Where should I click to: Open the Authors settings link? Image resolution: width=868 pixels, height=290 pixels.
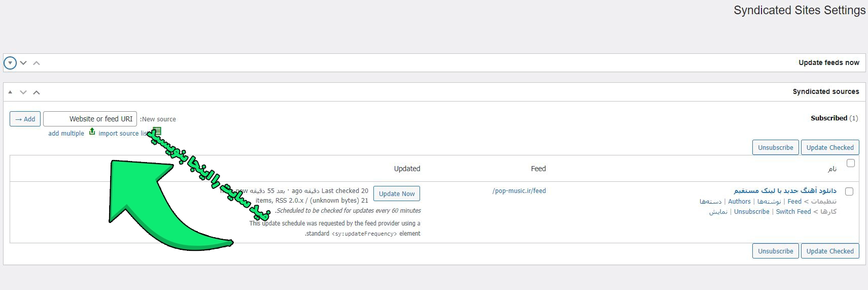(x=739, y=202)
